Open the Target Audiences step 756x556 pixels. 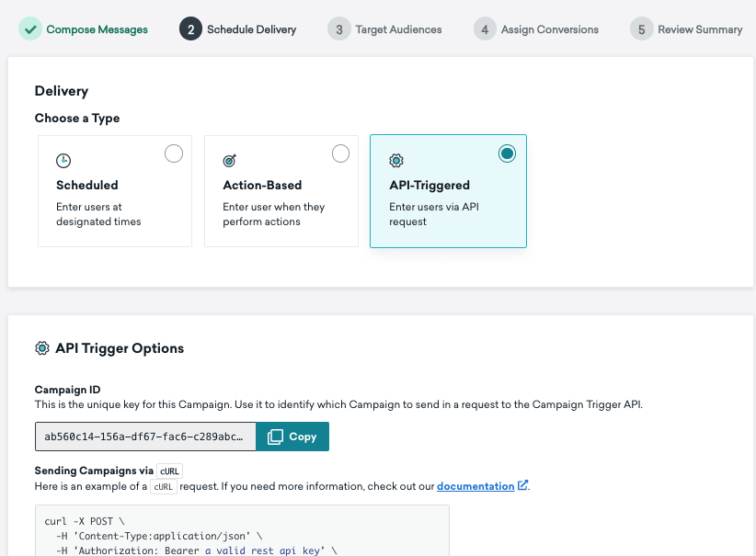[398, 29]
